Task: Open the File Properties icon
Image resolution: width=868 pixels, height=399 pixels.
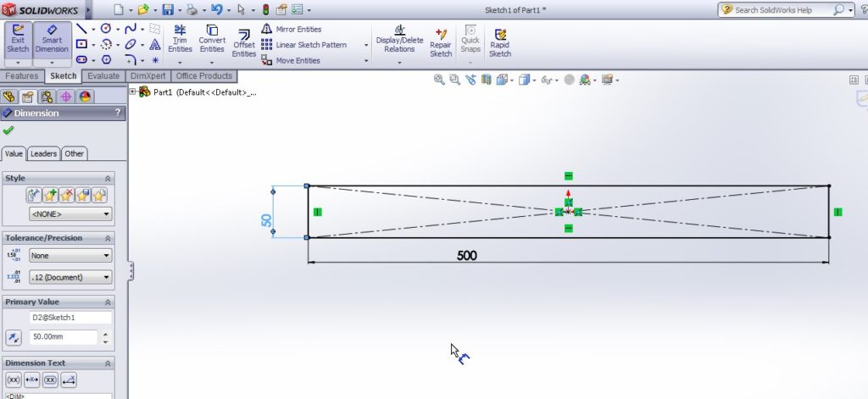Action: tap(281, 9)
